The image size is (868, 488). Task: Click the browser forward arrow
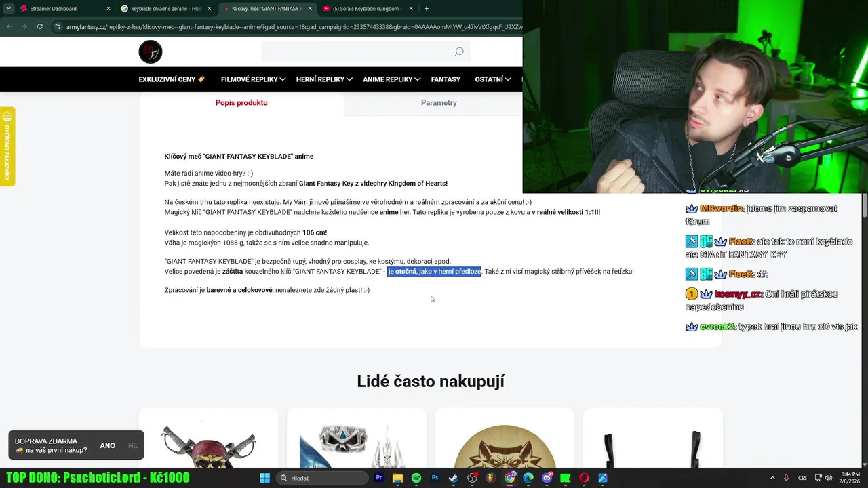point(24,26)
